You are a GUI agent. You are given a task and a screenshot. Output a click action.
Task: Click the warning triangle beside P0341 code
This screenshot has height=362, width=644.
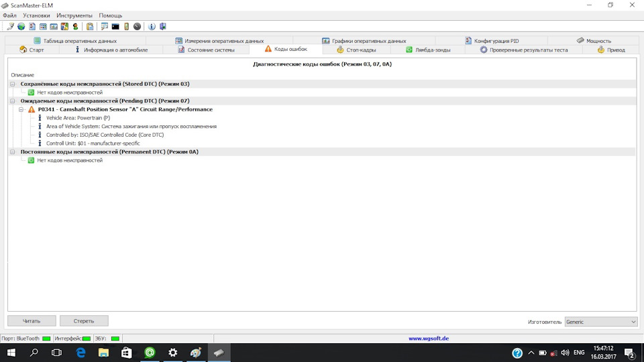coord(32,109)
